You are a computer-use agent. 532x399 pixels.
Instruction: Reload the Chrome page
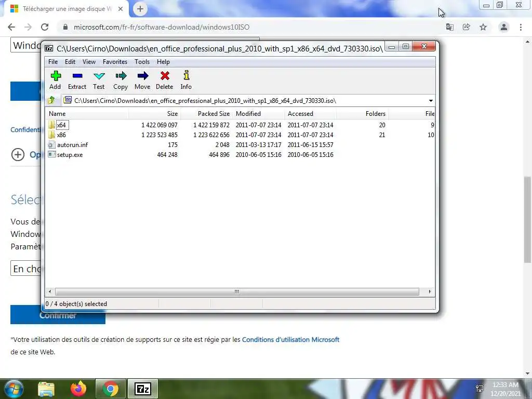coord(45,27)
